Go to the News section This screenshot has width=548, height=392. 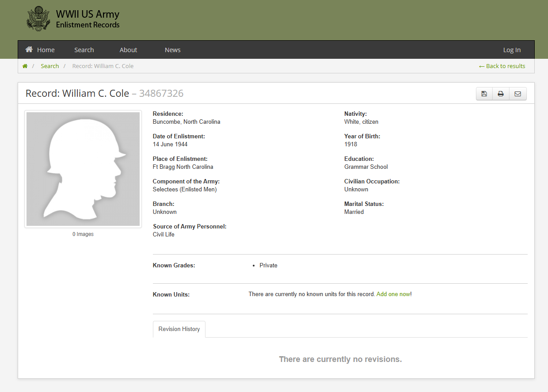pos(172,50)
